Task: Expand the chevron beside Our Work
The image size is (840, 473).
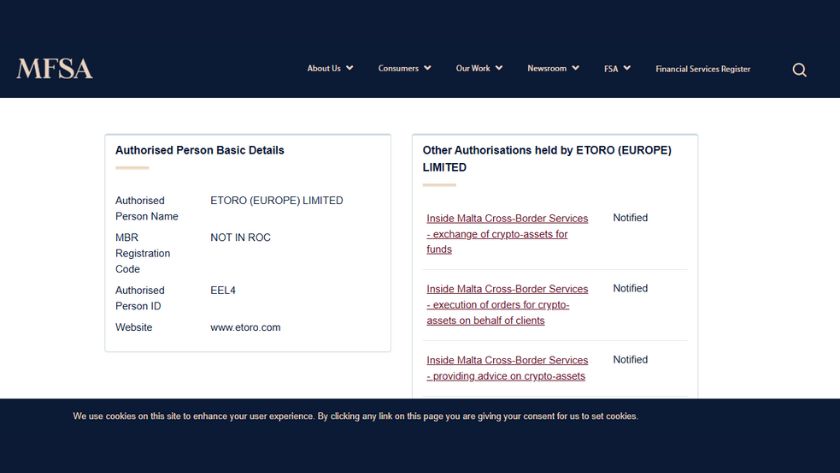Action: [499, 68]
